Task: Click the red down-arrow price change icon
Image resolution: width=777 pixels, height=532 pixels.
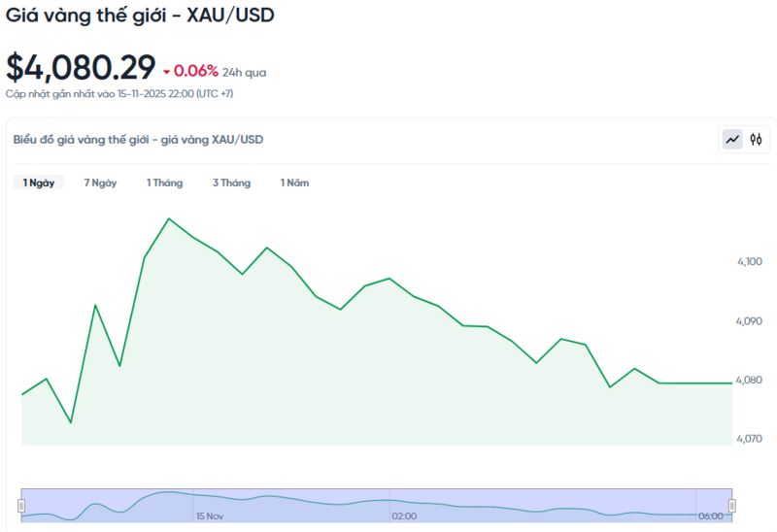Action: [x=166, y=72]
